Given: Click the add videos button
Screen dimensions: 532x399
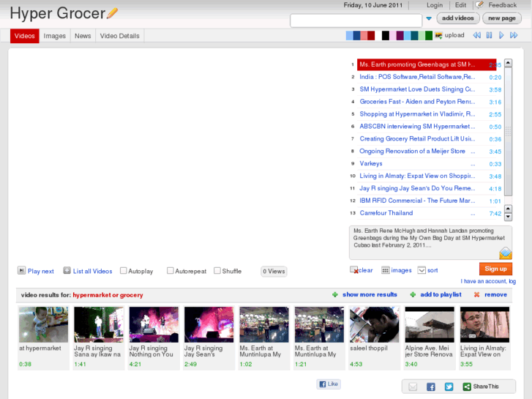Looking at the screenshot, I should (x=457, y=18).
